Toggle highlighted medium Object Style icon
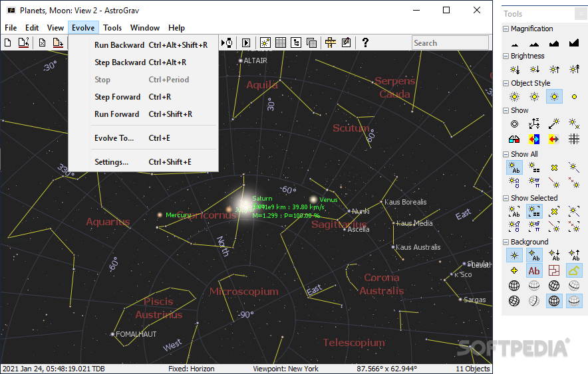 (554, 96)
